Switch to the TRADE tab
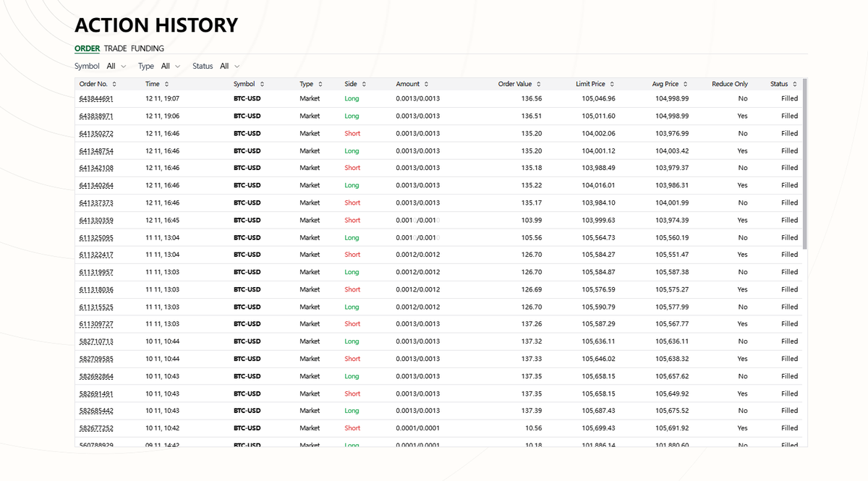Image resolution: width=868 pixels, height=481 pixels. (115, 48)
